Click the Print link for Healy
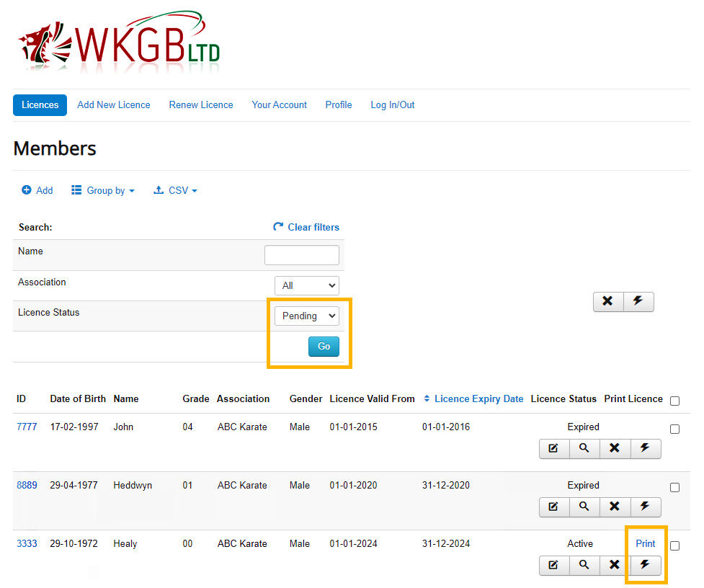The image size is (704, 588). (x=645, y=543)
